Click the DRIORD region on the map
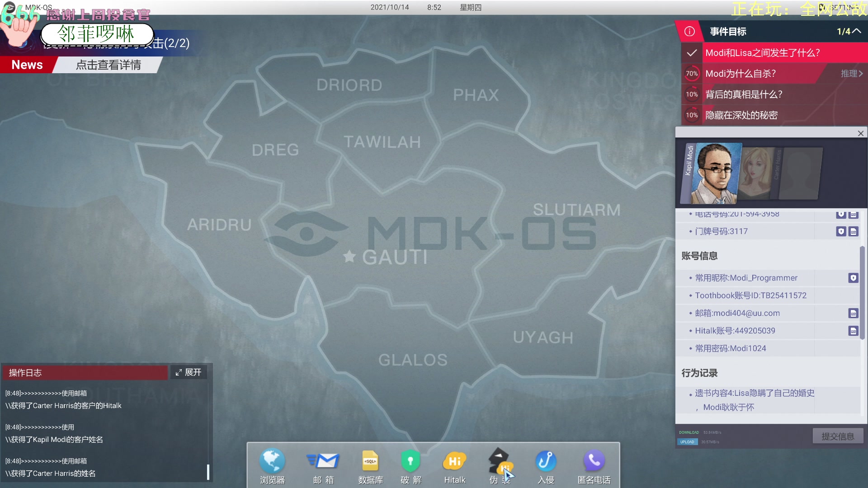 (x=349, y=85)
